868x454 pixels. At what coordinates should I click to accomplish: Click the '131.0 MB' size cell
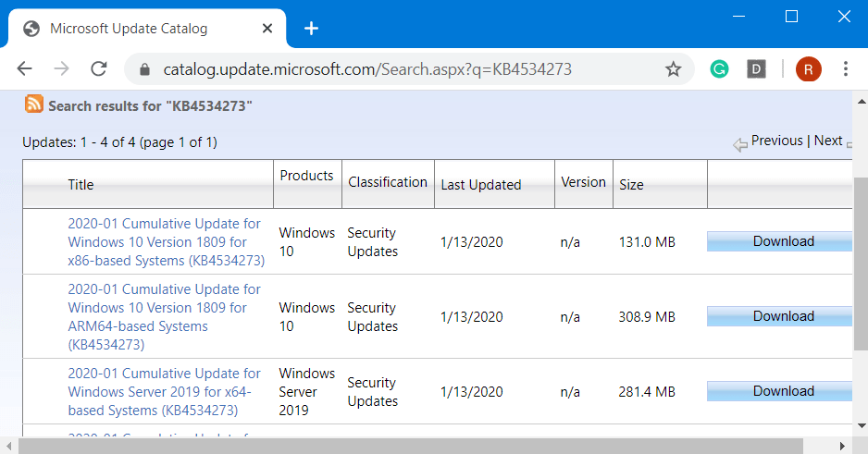(647, 241)
